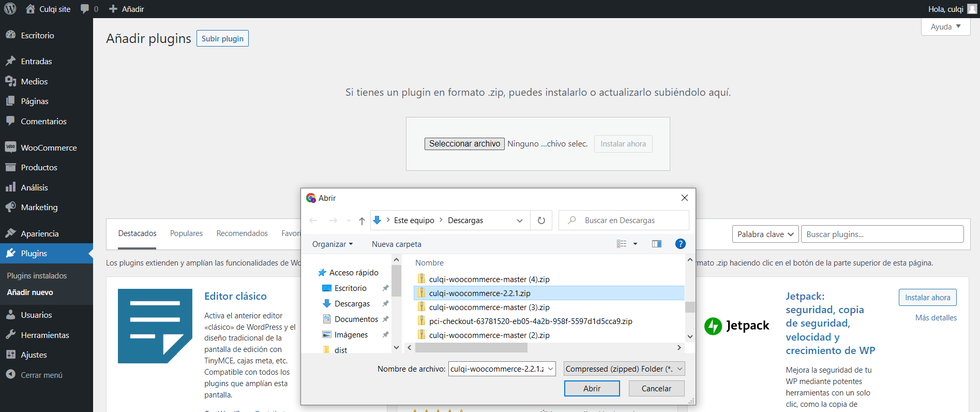Click the Marketing megaphone icon

point(10,207)
